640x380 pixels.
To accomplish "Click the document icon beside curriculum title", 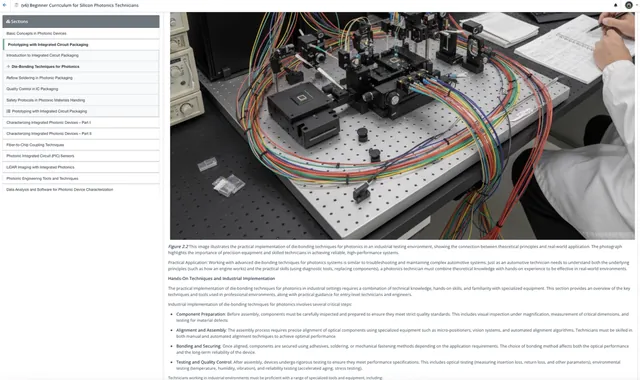I will [16, 5].
